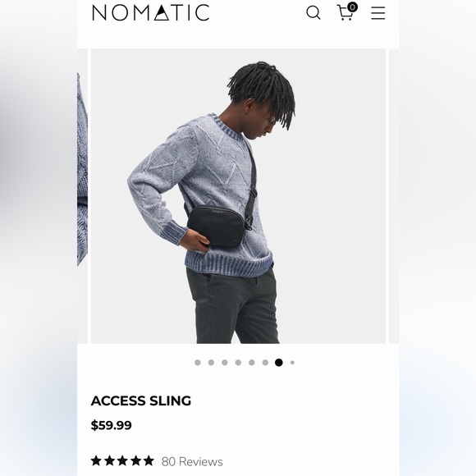Select the third carousel dot

click(x=225, y=363)
